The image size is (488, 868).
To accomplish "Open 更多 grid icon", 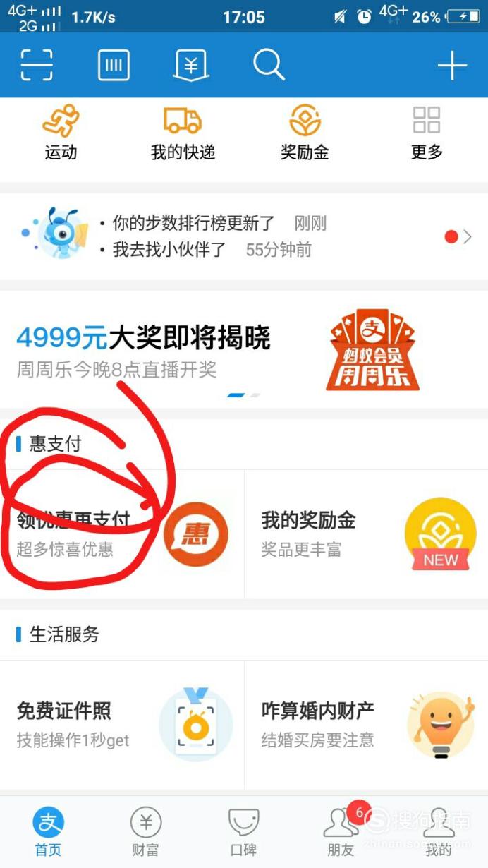I will pyautogui.click(x=427, y=121).
